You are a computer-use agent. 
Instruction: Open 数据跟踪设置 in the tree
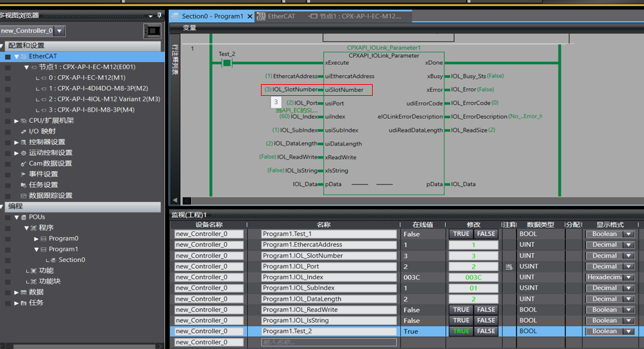[x=50, y=195]
